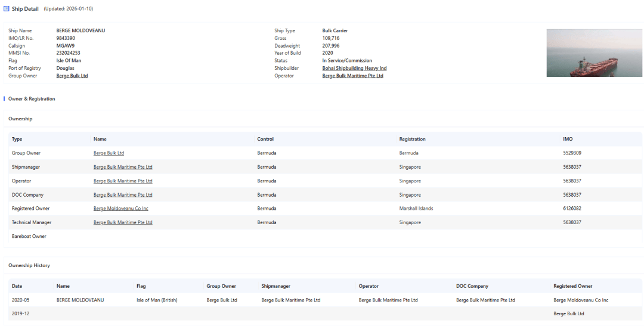Image resolution: width=644 pixels, height=326 pixels.
Task: Open the ship photo thumbnail
Action: (x=594, y=53)
